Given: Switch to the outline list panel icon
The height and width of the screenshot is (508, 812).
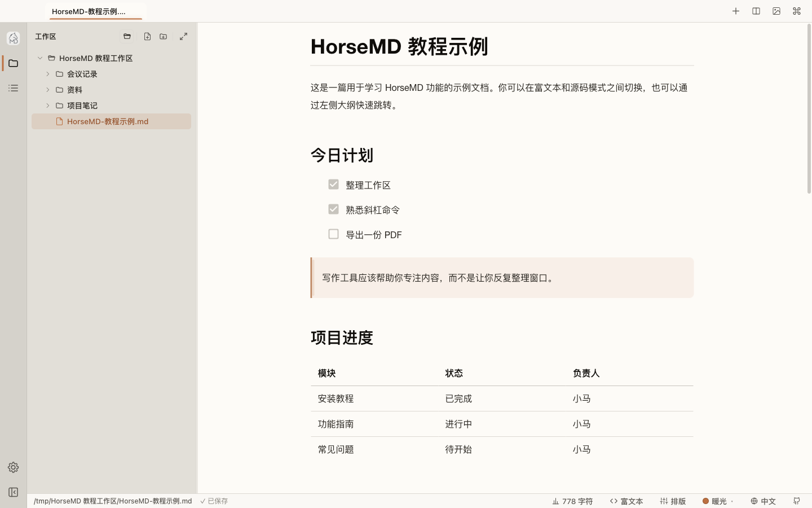Looking at the screenshot, I should click(x=14, y=88).
